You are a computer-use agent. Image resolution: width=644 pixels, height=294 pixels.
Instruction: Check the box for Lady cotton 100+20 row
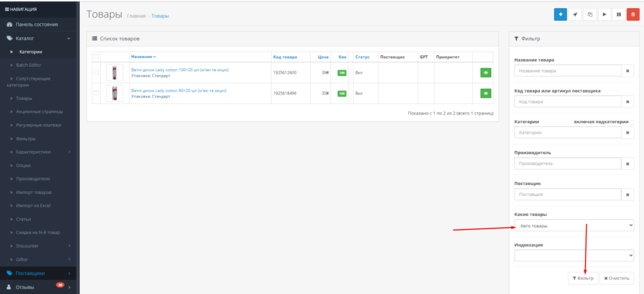pos(96,72)
